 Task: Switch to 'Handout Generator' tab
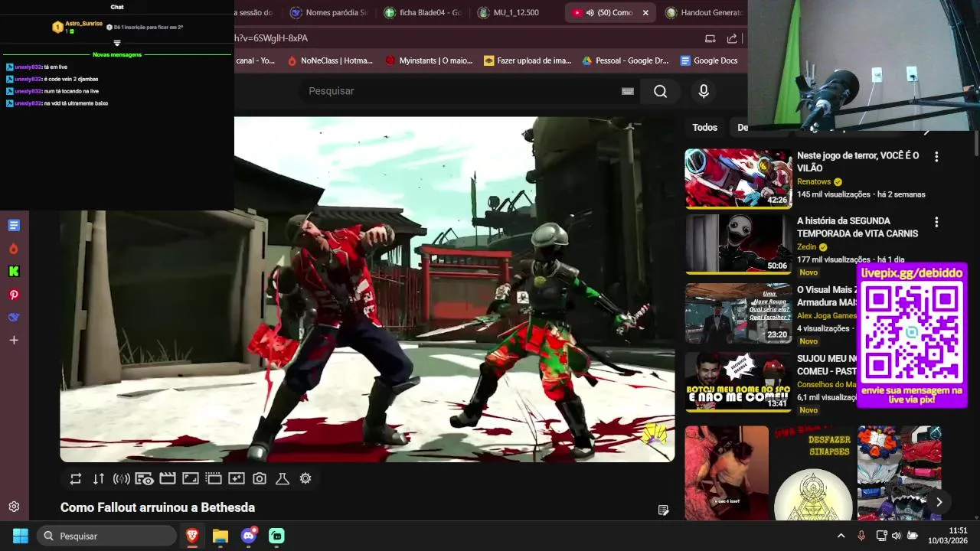pos(704,13)
